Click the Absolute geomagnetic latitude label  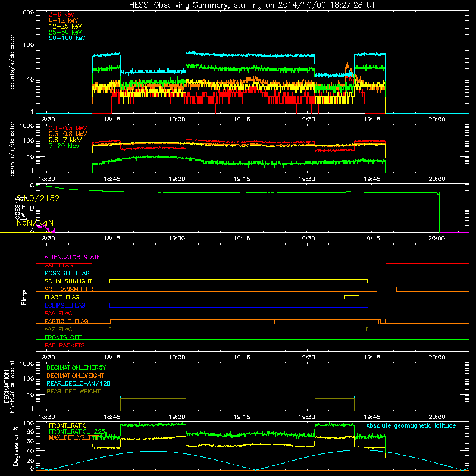tap(411, 425)
